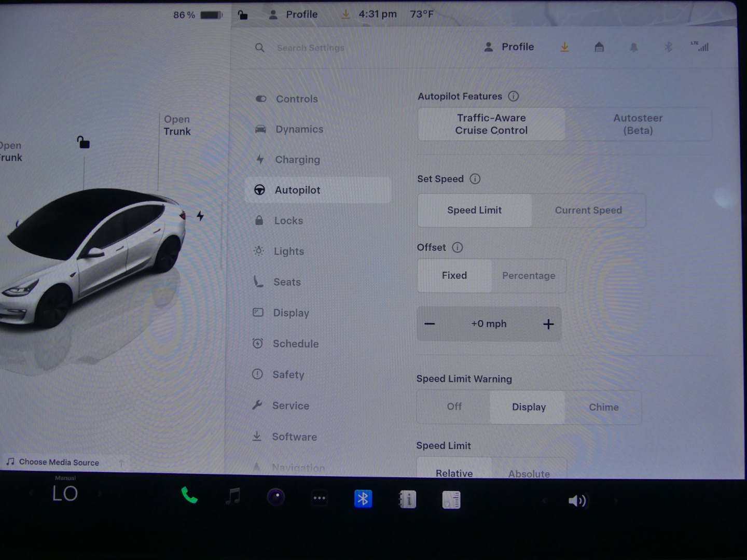This screenshot has height=560, width=747.
Task: Go to the Display settings section
Action: point(291,313)
